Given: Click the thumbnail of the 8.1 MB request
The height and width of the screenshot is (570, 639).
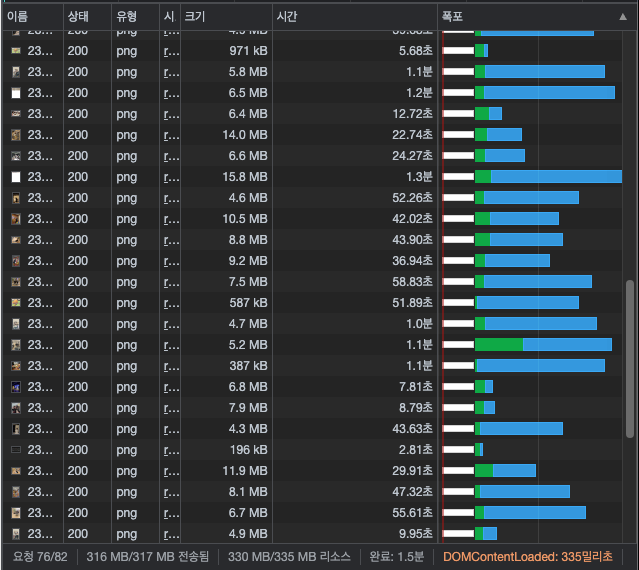Looking at the screenshot, I should (16, 492).
